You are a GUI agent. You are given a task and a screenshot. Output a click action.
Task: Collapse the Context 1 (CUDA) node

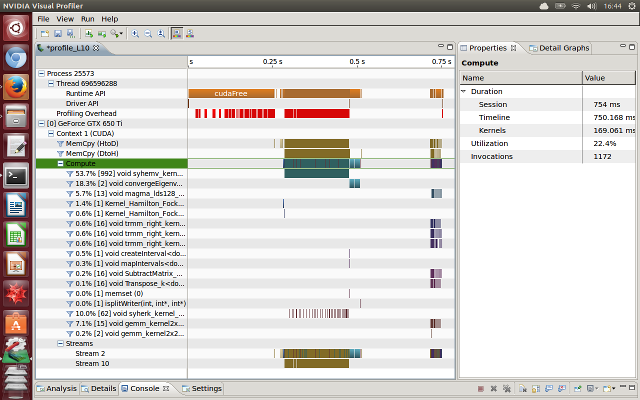(x=51, y=133)
